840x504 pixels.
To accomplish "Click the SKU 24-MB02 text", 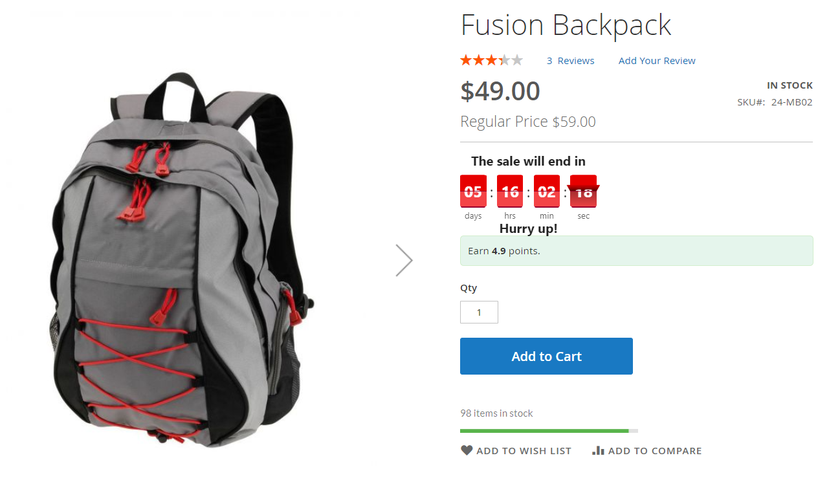I will (775, 102).
